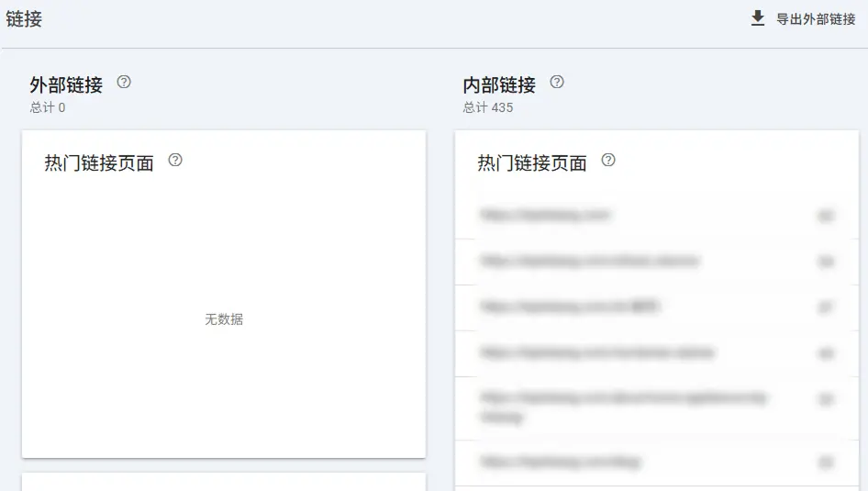The height and width of the screenshot is (491, 868).
Task: Click help icon in internal 热门链接页面 card
Action: pos(608,160)
